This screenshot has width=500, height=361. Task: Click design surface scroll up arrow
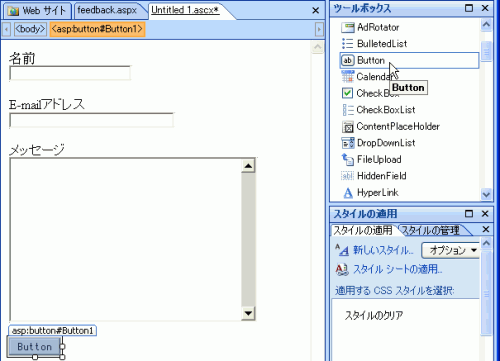coord(318,47)
